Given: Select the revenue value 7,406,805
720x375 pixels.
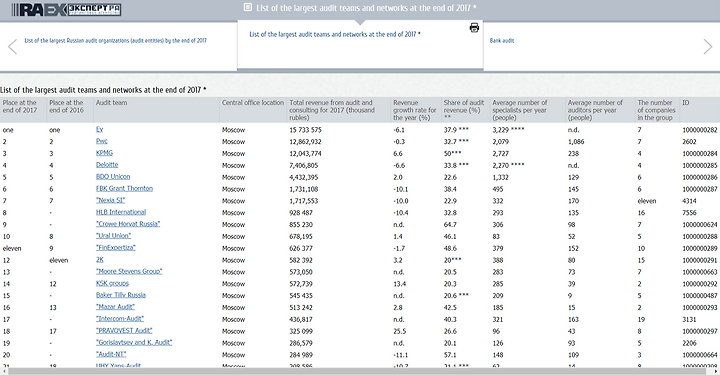Looking at the screenshot, I should [304, 165].
